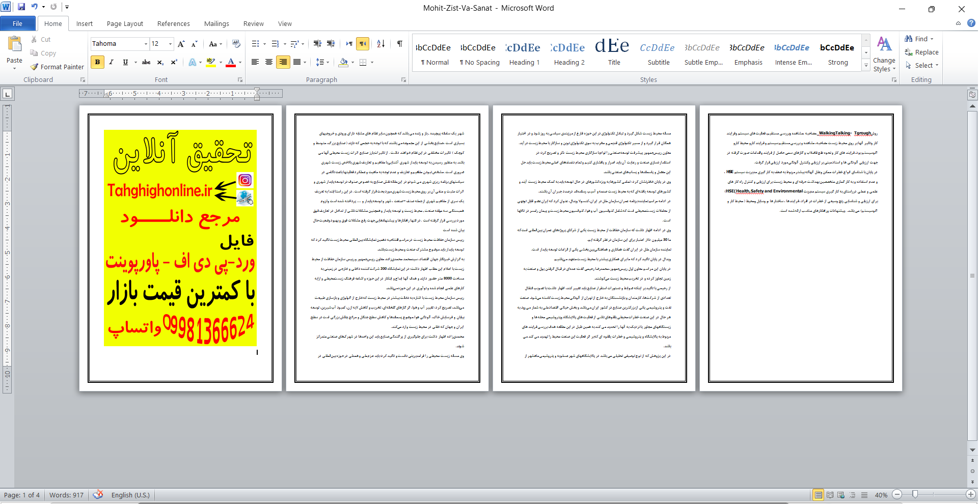This screenshot has height=504, width=980.
Task: Open the File tab
Action: [x=17, y=23]
